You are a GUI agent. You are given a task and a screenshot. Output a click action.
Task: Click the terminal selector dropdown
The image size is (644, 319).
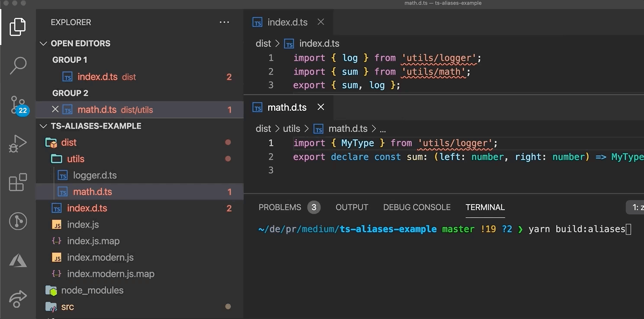(635, 207)
